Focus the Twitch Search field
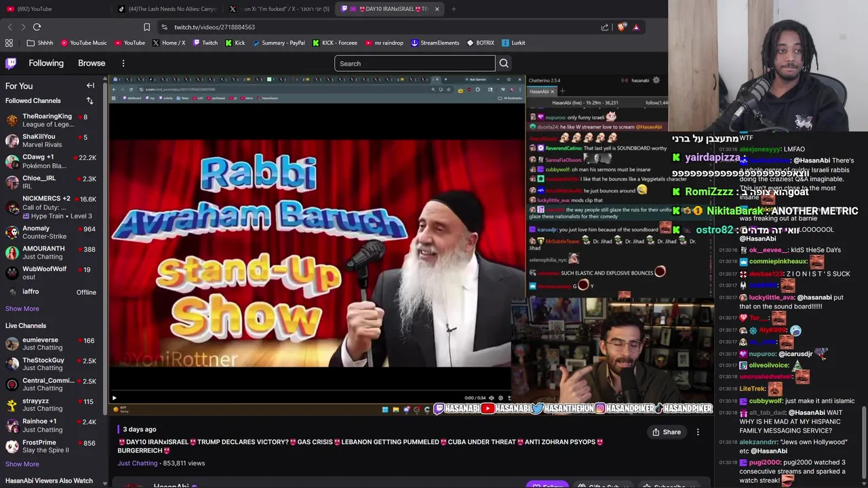868x488 pixels. pyautogui.click(x=414, y=63)
